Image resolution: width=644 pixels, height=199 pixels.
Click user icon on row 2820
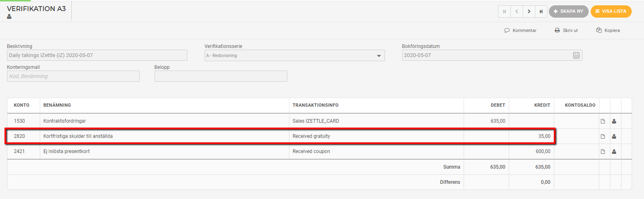point(614,136)
